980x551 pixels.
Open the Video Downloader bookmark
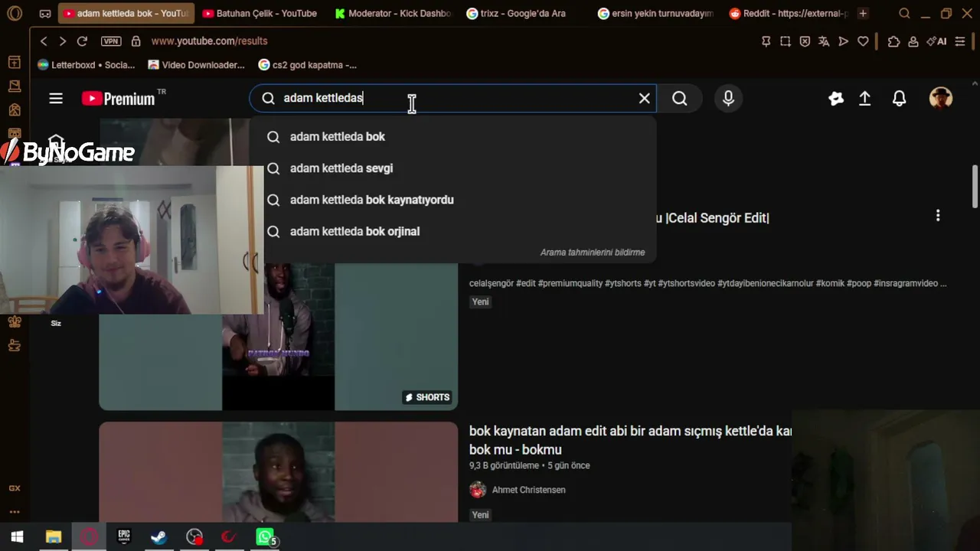click(197, 65)
